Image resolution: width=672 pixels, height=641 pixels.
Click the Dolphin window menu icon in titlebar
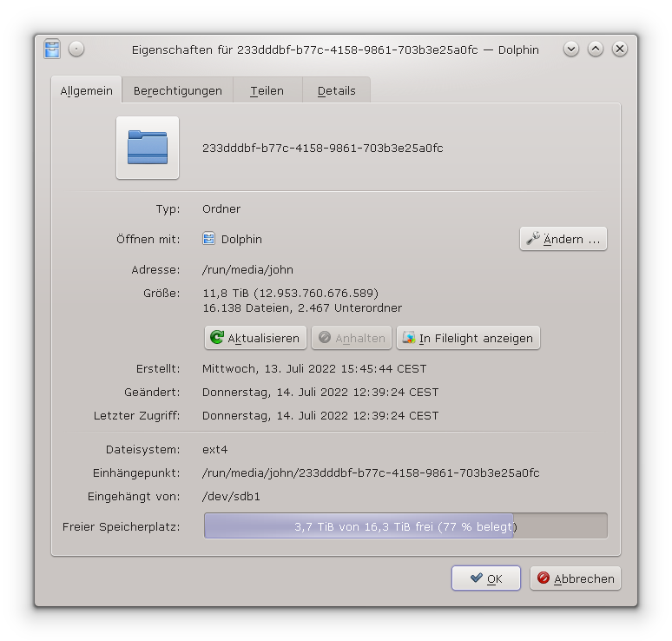(x=52, y=50)
